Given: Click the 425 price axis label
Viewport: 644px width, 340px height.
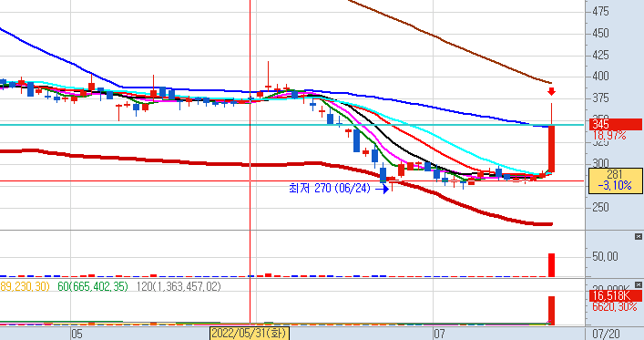Looking at the screenshot, I should click(x=600, y=55).
